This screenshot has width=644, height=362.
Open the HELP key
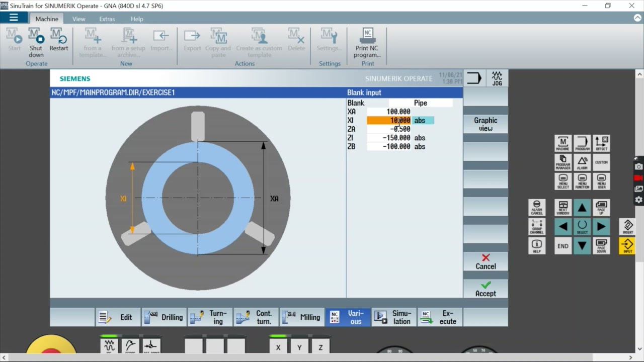tap(537, 246)
